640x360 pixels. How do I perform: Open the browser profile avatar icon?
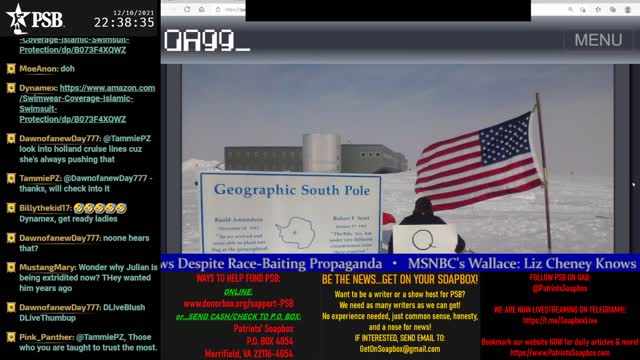[628, 9]
